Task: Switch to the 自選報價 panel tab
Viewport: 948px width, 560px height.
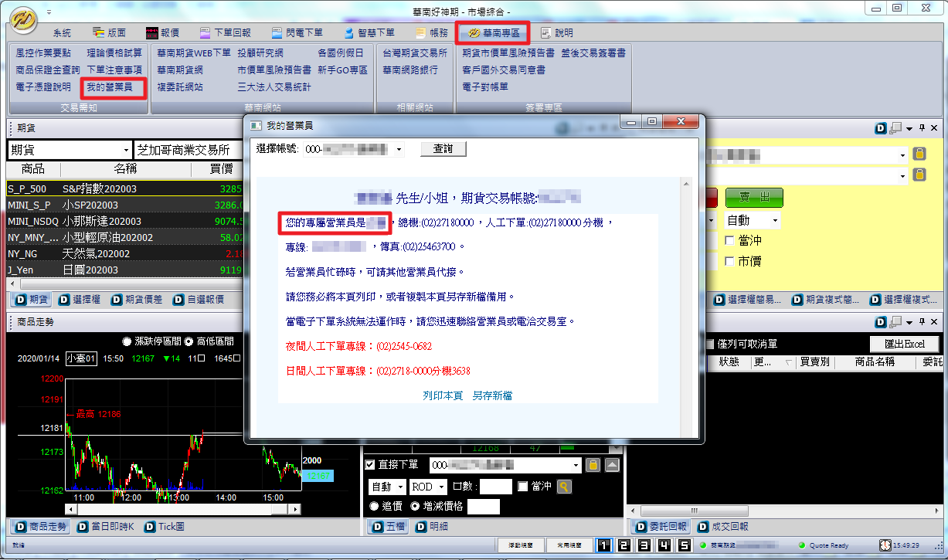Action: pyautogui.click(x=199, y=300)
